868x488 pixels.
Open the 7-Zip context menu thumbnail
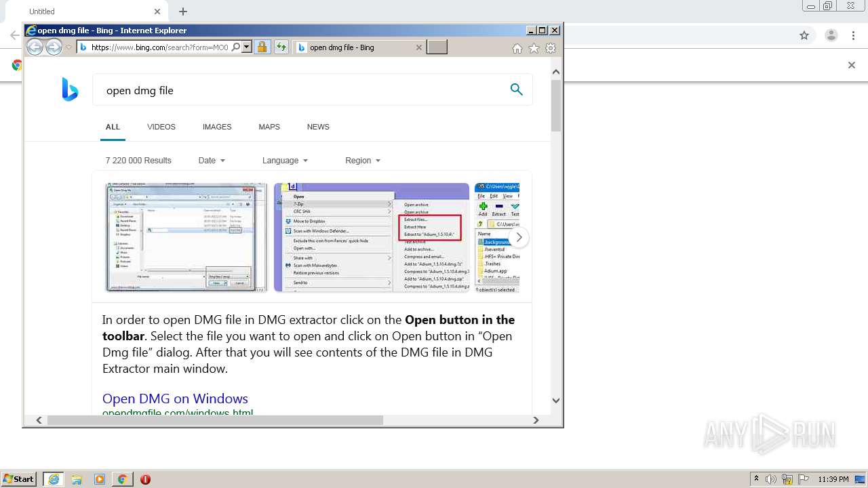372,237
